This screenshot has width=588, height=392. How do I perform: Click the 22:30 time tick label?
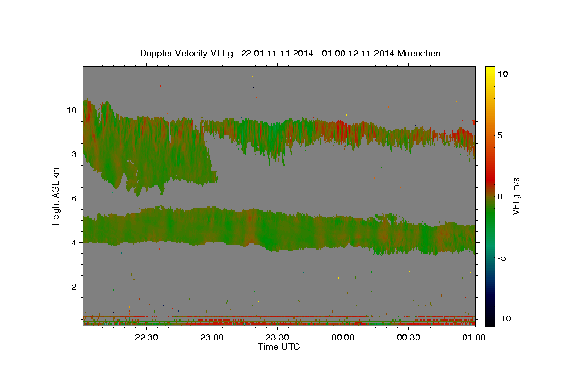[147, 337]
